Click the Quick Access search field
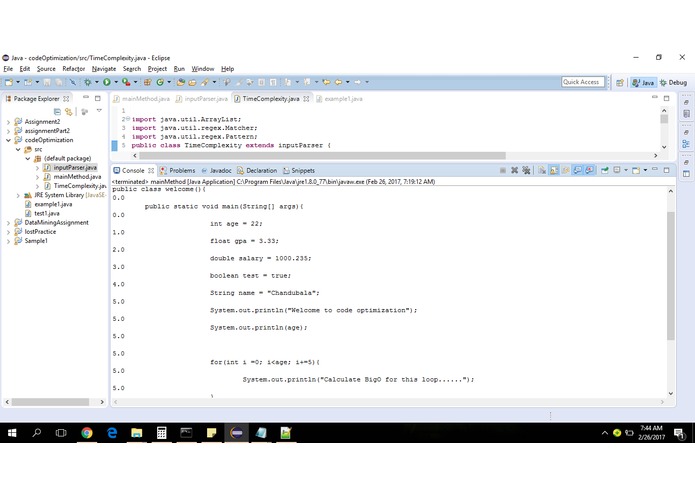Viewport: 695px width, 494px height. pyautogui.click(x=582, y=82)
